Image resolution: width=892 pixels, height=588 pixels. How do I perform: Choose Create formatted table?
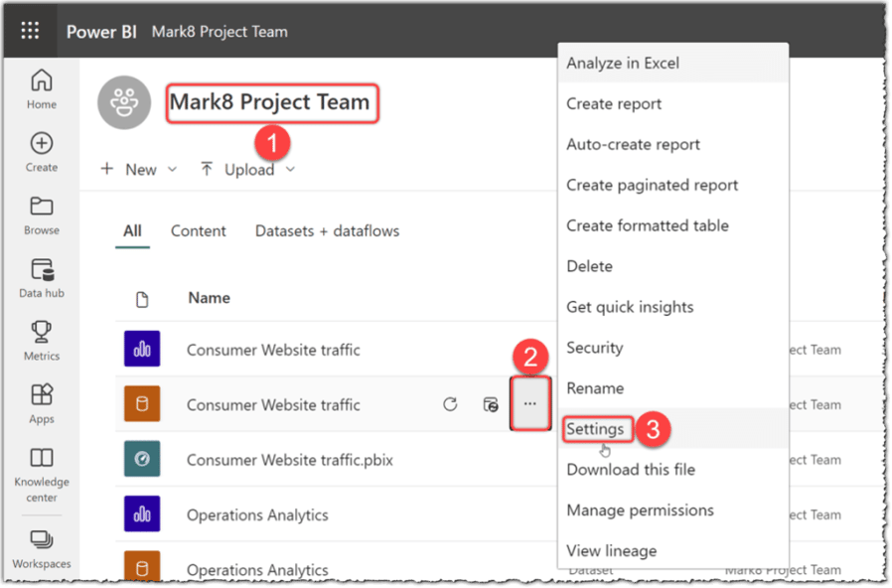click(x=673, y=225)
